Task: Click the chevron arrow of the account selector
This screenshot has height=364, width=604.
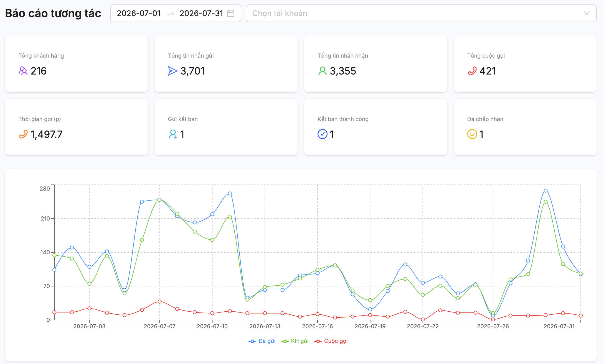Action: click(x=587, y=13)
